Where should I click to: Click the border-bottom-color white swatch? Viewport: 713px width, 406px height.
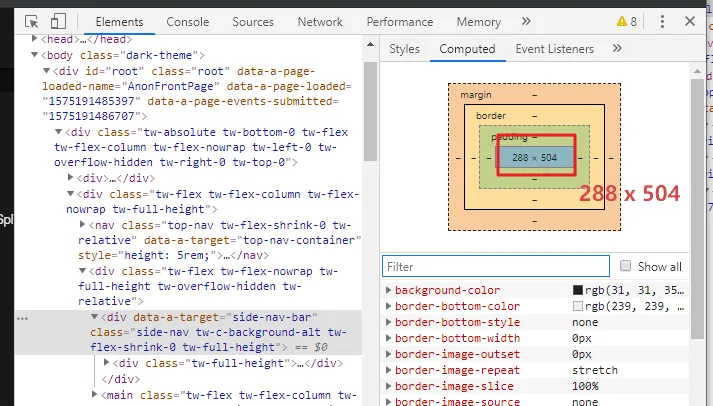(x=578, y=307)
